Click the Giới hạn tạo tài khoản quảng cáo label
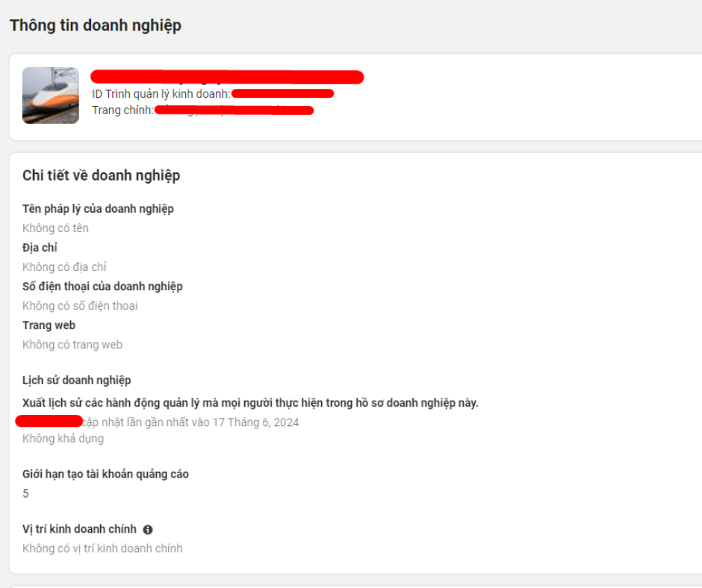 pos(105,475)
